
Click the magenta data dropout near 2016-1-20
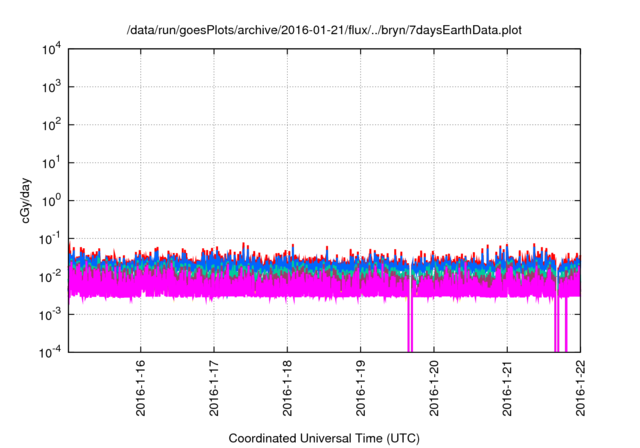[410, 324]
